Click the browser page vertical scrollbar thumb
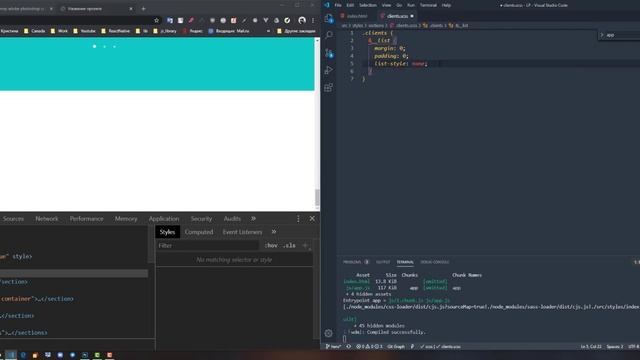This screenshot has width=640, height=360. point(317,198)
